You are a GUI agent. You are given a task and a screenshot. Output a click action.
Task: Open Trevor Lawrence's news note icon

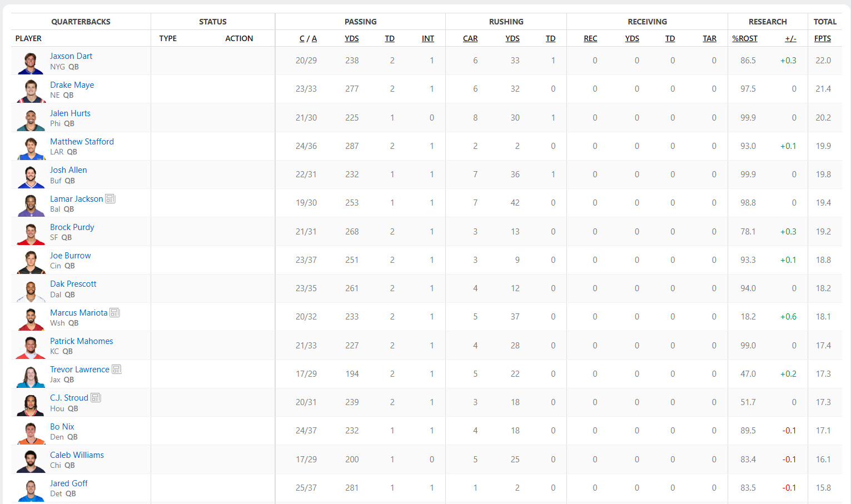(x=116, y=369)
